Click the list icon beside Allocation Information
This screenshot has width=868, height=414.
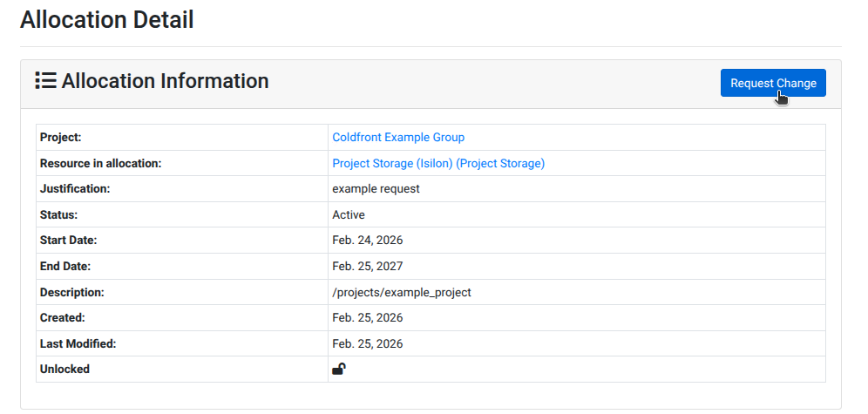tap(45, 81)
